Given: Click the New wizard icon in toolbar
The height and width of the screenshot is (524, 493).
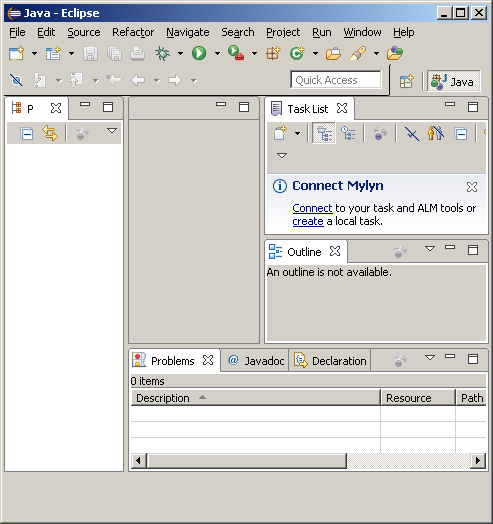Looking at the screenshot, I should tap(16, 53).
